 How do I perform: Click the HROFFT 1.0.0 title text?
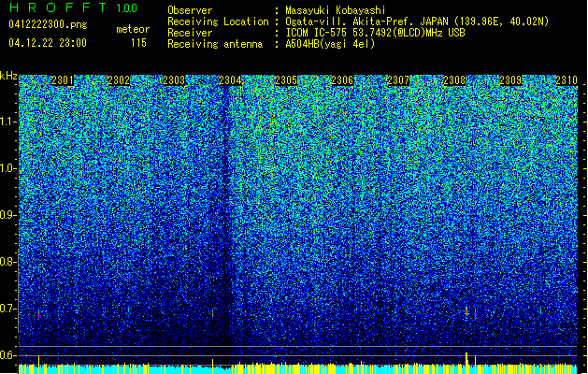click(73, 7)
